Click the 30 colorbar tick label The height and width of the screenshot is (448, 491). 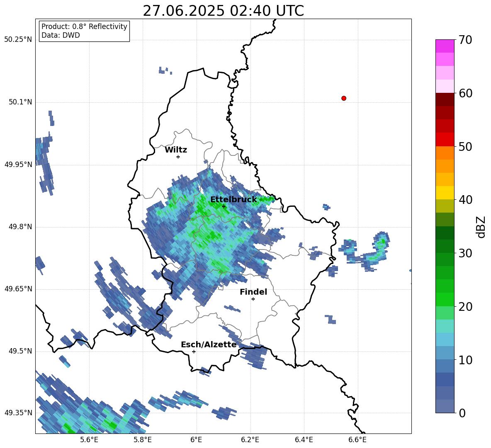pyautogui.click(x=465, y=253)
